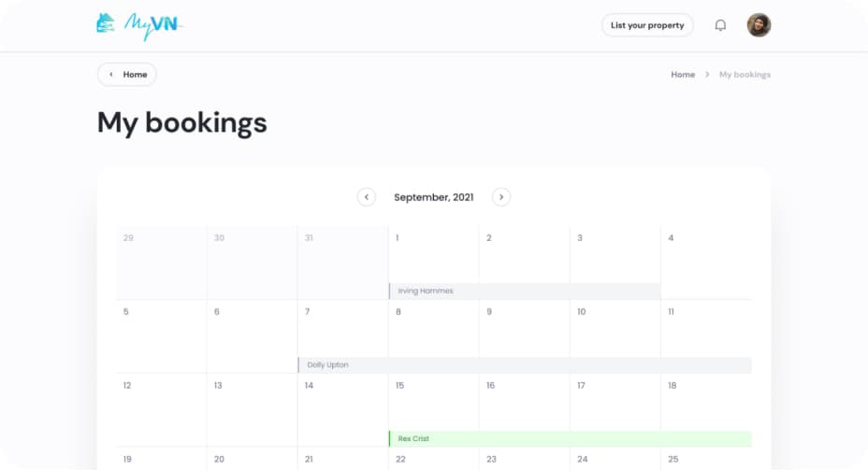The image size is (868, 471).
Task: Select day 14 on the calendar
Action: [x=342, y=410]
